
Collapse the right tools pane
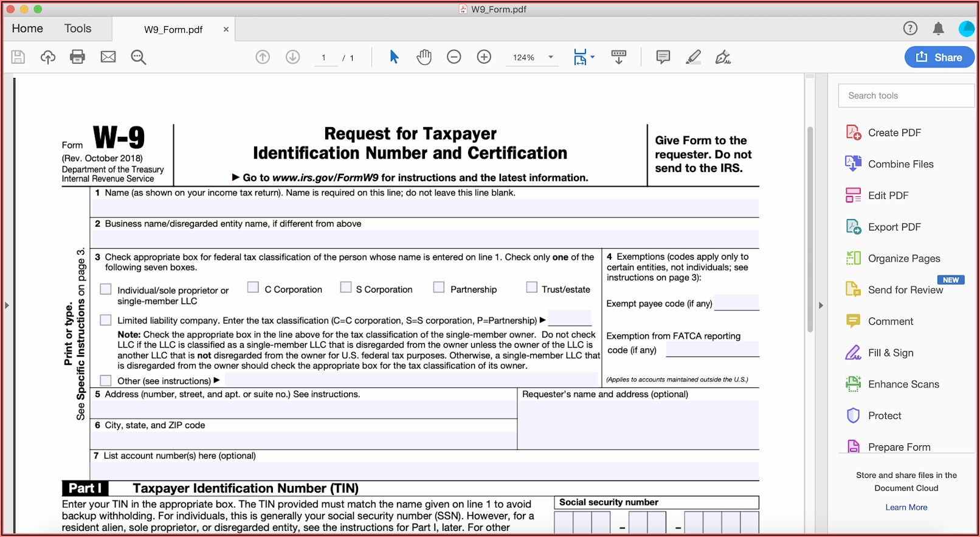pyautogui.click(x=821, y=305)
